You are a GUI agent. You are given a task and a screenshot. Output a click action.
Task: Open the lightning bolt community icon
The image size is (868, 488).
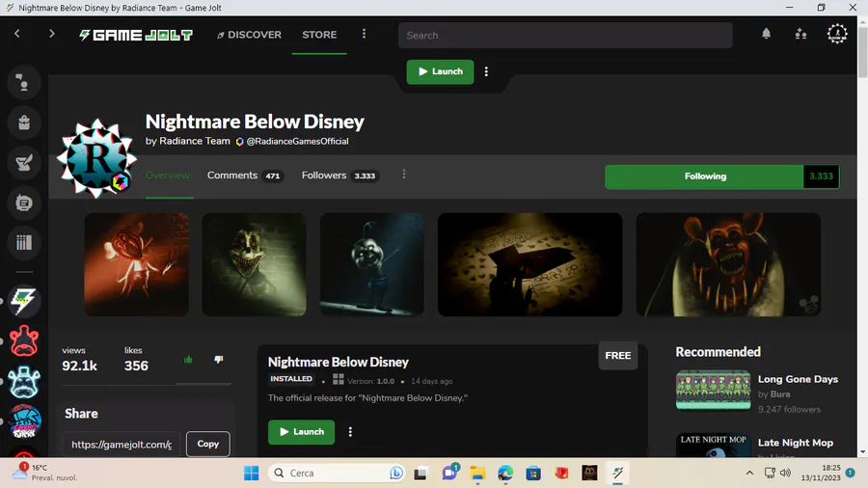coord(24,301)
